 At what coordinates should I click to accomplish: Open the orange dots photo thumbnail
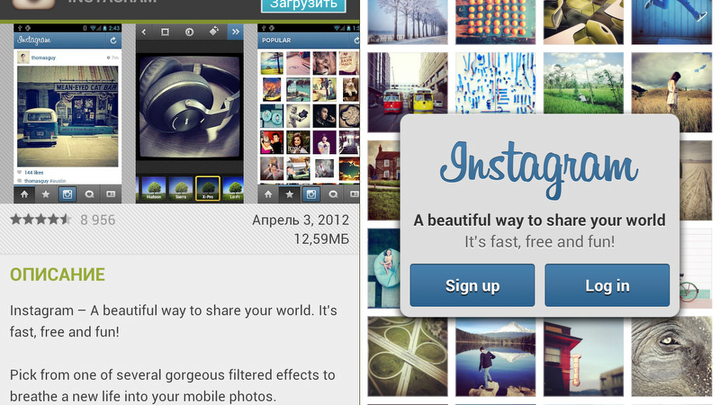tap(495, 22)
